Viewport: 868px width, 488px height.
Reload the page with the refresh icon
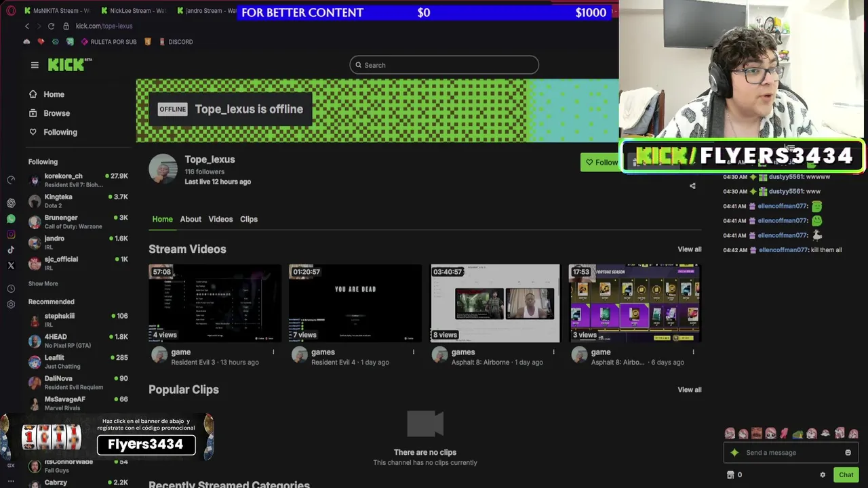51,26
